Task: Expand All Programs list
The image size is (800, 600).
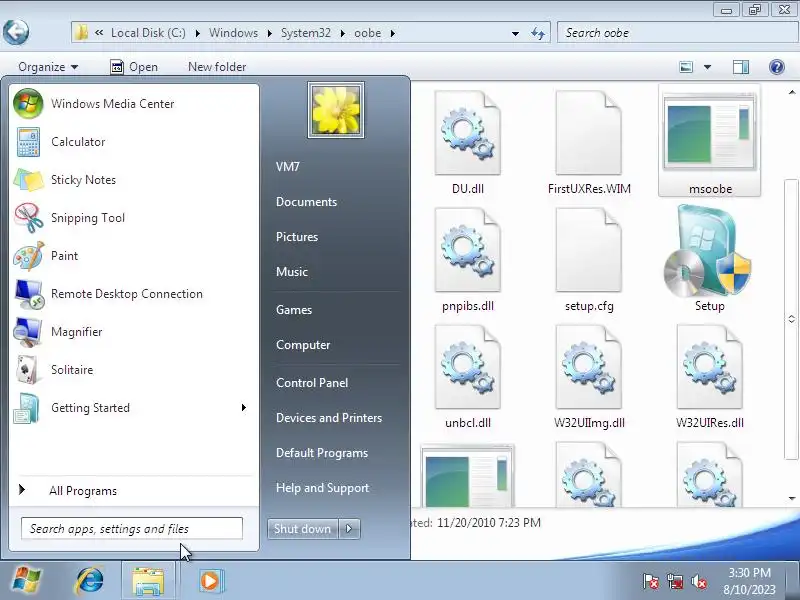Action: [134, 490]
